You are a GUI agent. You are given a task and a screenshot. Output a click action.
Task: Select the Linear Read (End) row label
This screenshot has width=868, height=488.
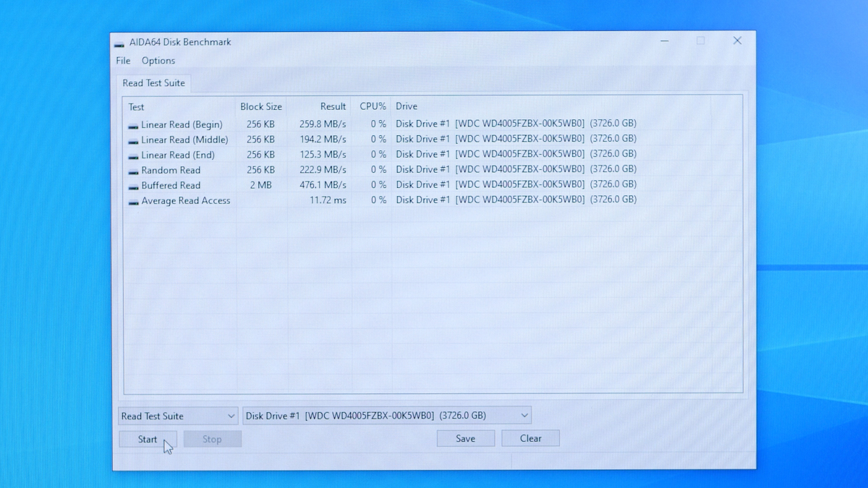[x=178, y=155]
